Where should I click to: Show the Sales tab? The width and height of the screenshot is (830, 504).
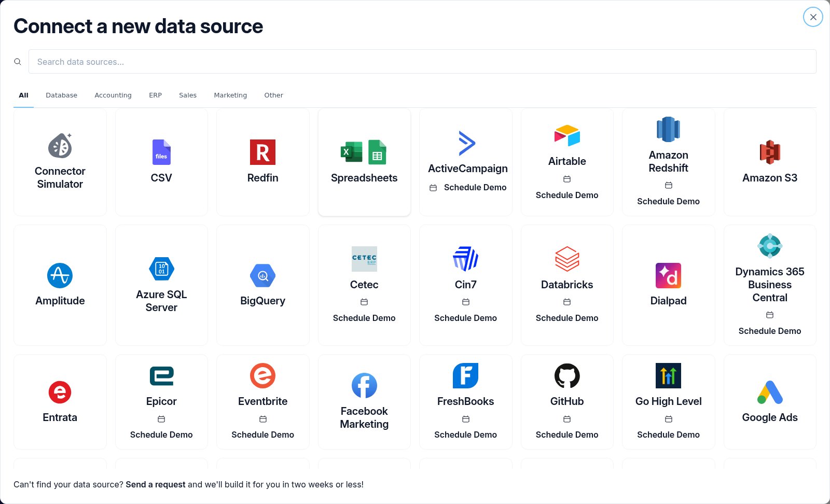[x=188, y=95]
